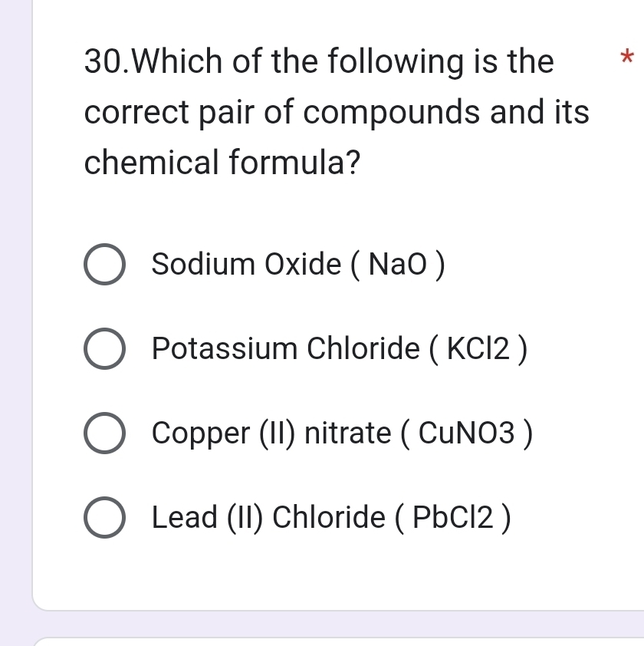
Task: Select the Copper (II) nitrate ( CuNO3 ) option
Action: 105,433
